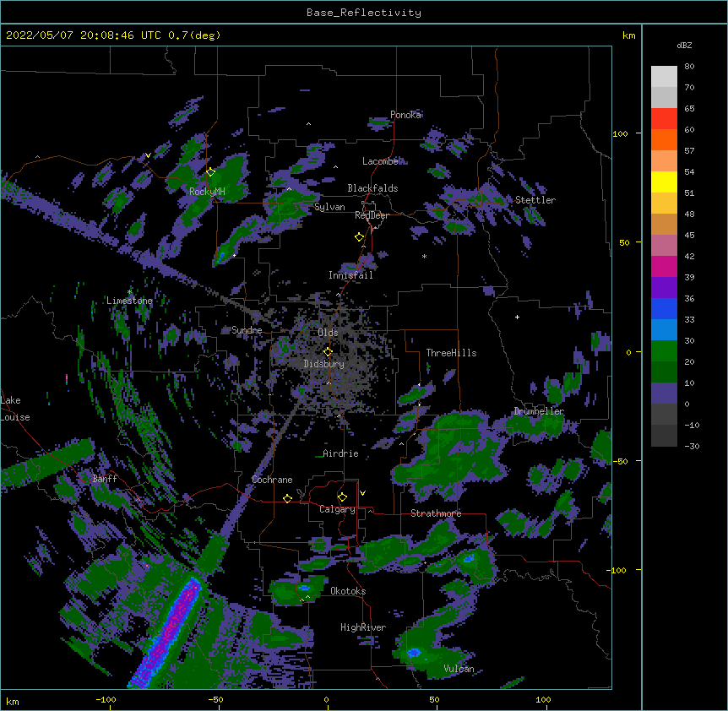The width and height of the screenshot is (728, 711).
Task: Click the Innisfail city label
Action: [x=350, y=275]
